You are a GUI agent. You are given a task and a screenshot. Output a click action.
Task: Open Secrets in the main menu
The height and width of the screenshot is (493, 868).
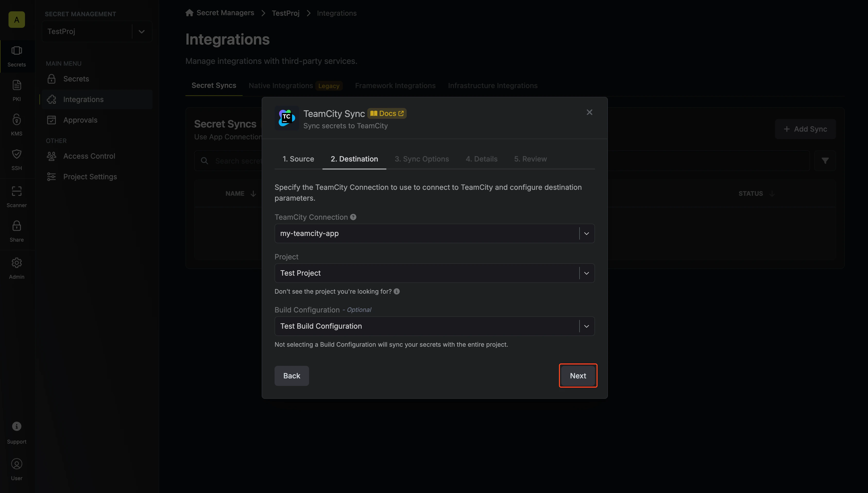click(x=97, y=79)
